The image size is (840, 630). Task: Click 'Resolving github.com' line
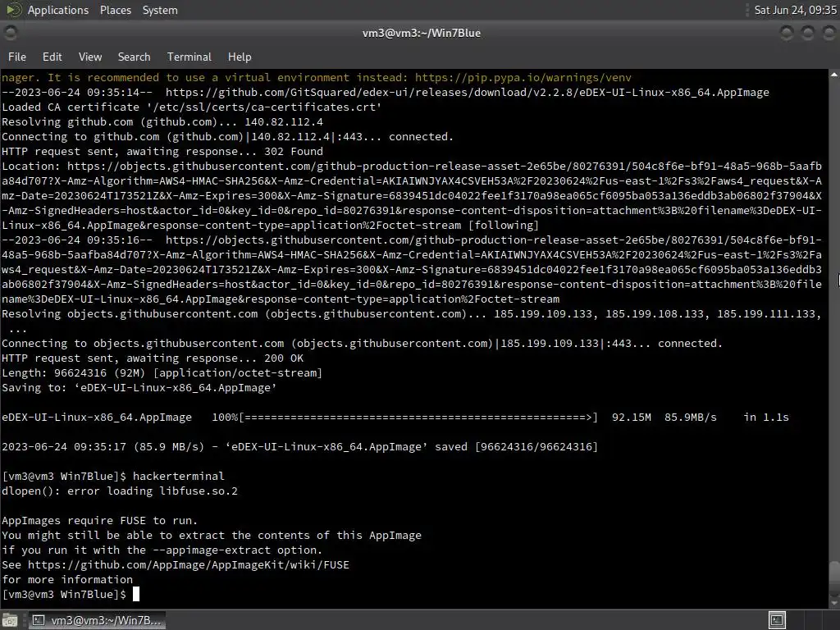[x=162, y=122]
